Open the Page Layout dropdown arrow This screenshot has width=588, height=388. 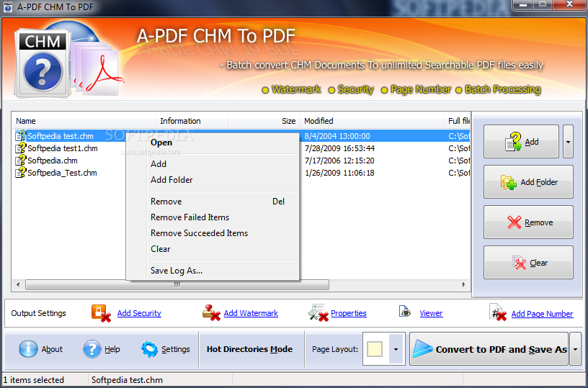[396, 349]
